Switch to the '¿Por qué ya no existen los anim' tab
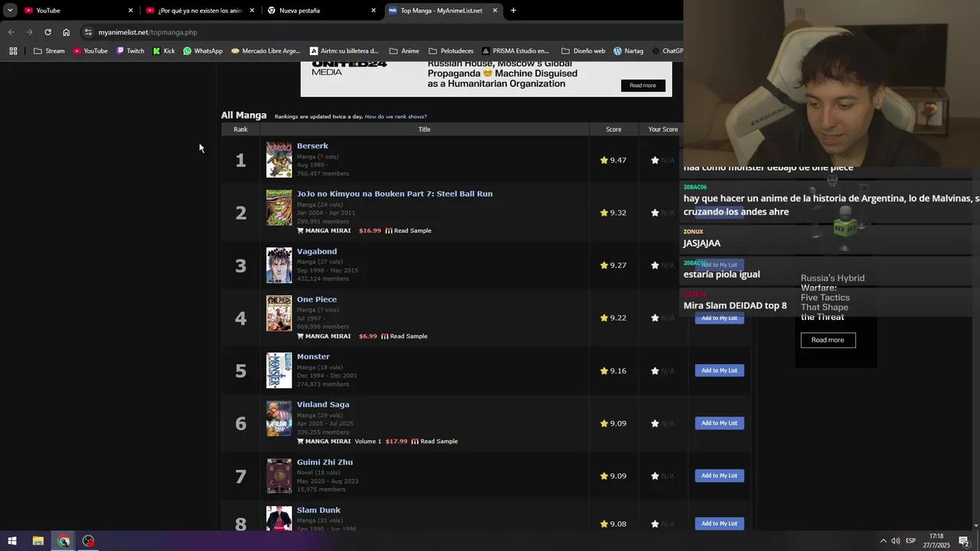 [199, 10]
